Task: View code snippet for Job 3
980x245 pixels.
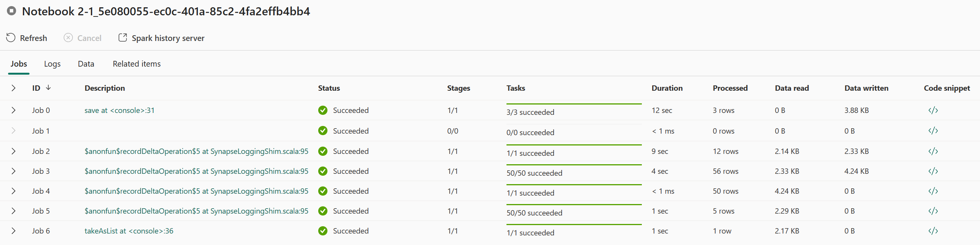Action: (x=933, y=171)
